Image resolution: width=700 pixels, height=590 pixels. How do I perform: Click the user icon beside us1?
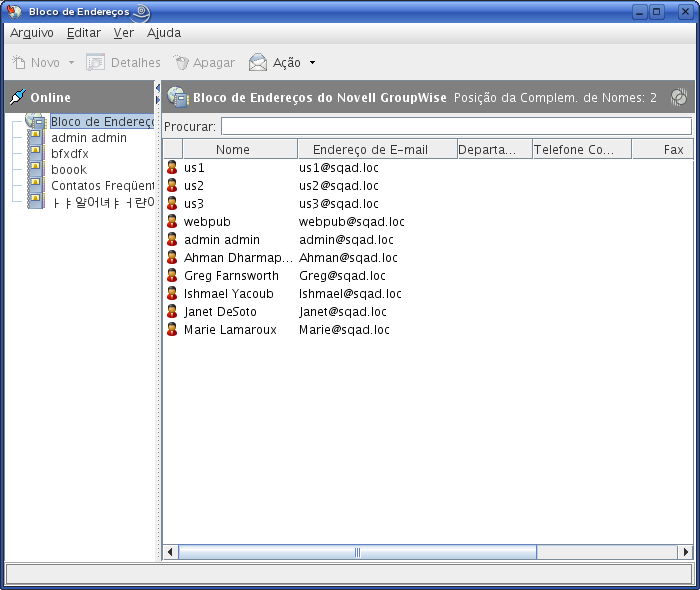pyautogui.click(x=172, y=168)
